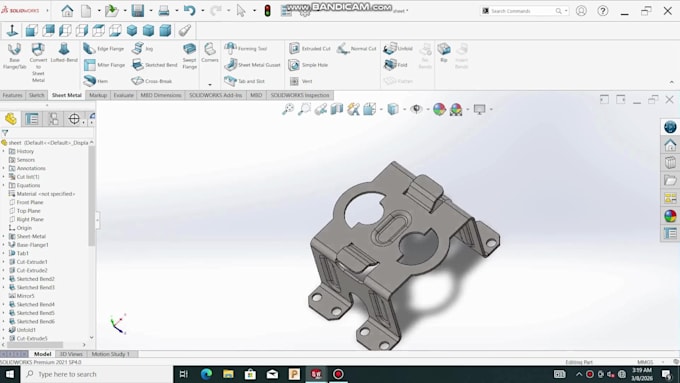The height and width of the screenshot is (383, 680).
Task: Open File Explorer from the taskbar
Action: (228, 374)
